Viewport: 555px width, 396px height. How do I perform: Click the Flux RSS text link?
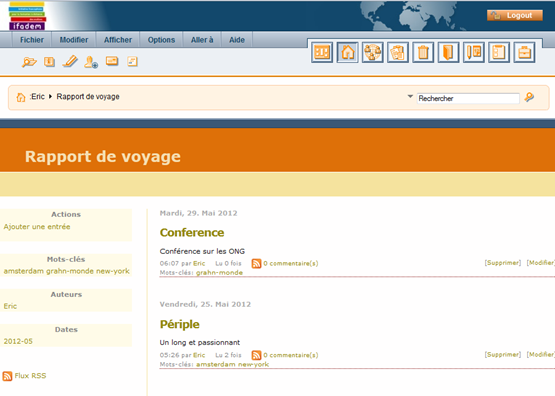tap(30, 375)
